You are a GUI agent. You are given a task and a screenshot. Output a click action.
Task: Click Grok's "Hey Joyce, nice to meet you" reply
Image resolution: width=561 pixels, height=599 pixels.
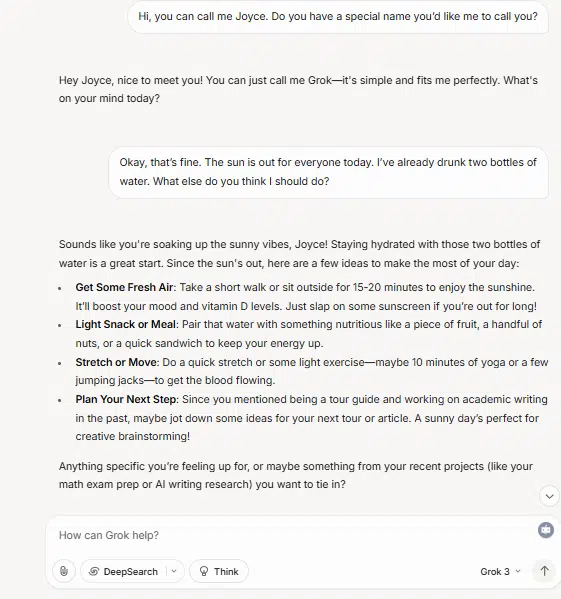[298, 89]
